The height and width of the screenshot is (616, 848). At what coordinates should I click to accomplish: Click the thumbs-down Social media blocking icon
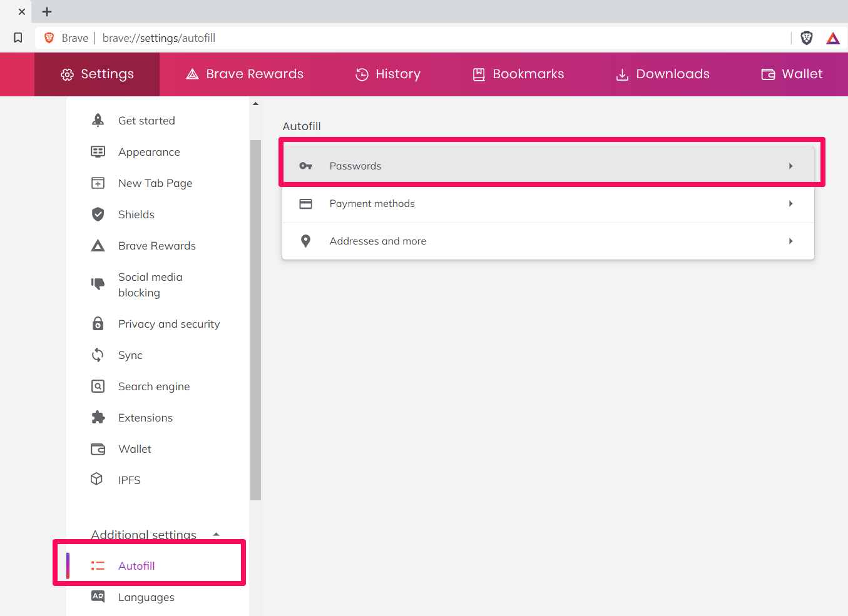[x=98, y=284]
